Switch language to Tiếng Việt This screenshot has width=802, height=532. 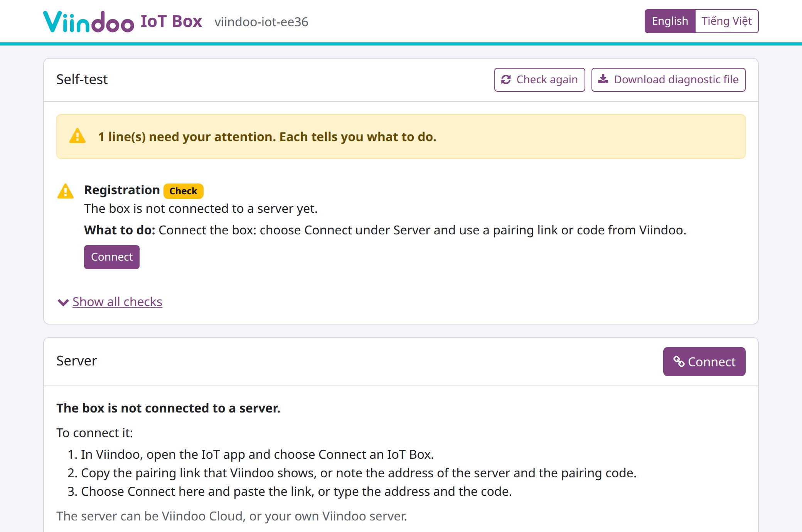click(726, 21)
